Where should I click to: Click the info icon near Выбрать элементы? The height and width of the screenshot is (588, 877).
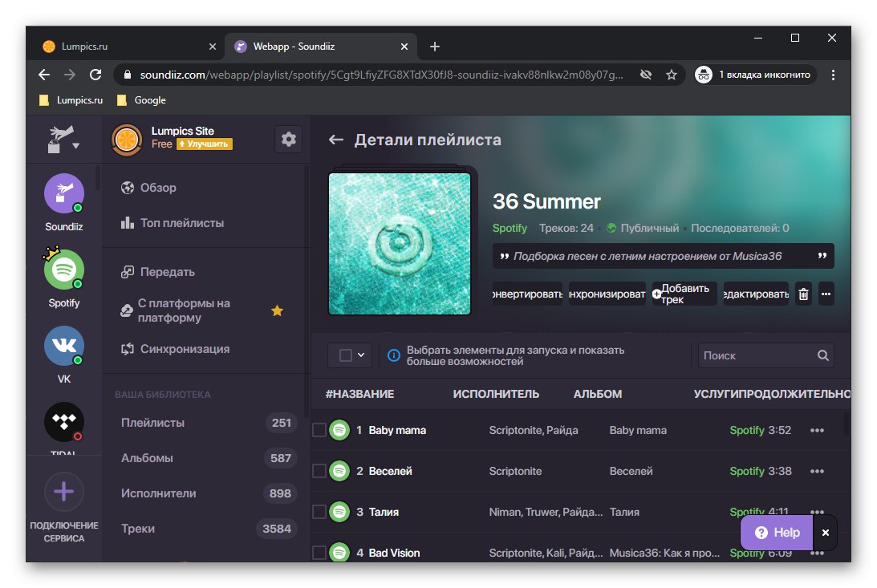point(394,355)
